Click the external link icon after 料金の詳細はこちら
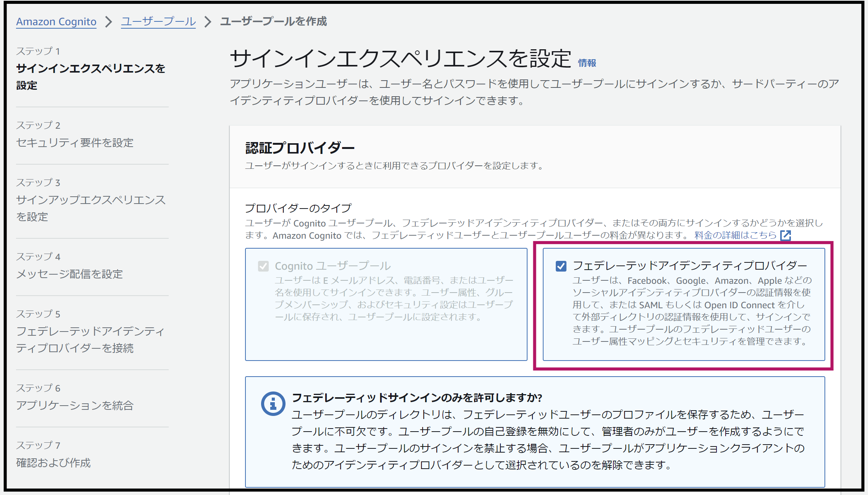 pyautogui.click(x=786, y=236)
